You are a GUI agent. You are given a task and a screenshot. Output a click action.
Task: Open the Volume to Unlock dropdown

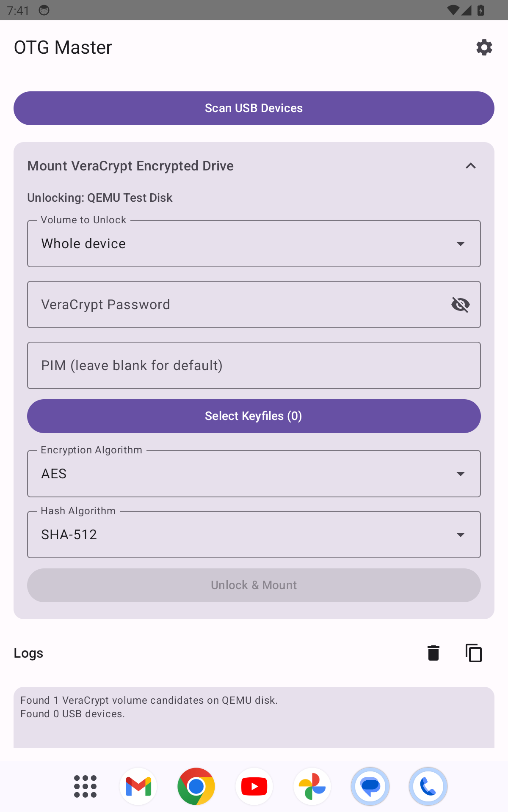pos(254,244)
